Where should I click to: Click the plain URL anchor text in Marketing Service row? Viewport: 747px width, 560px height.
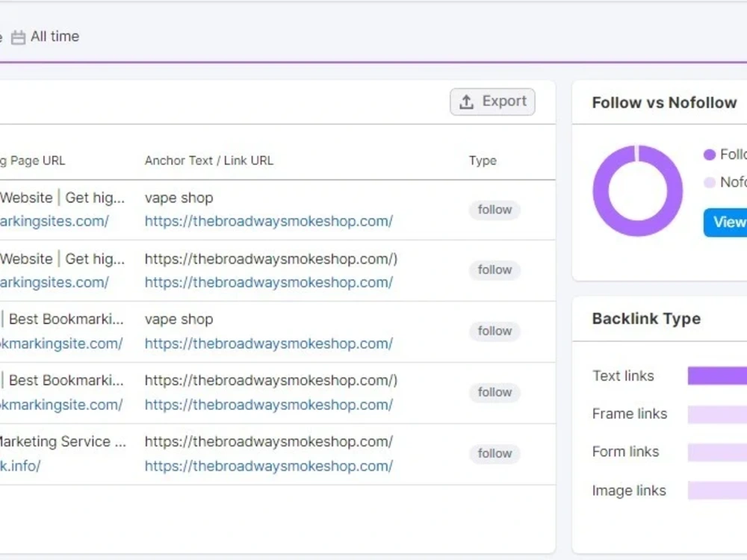point(269,441)
